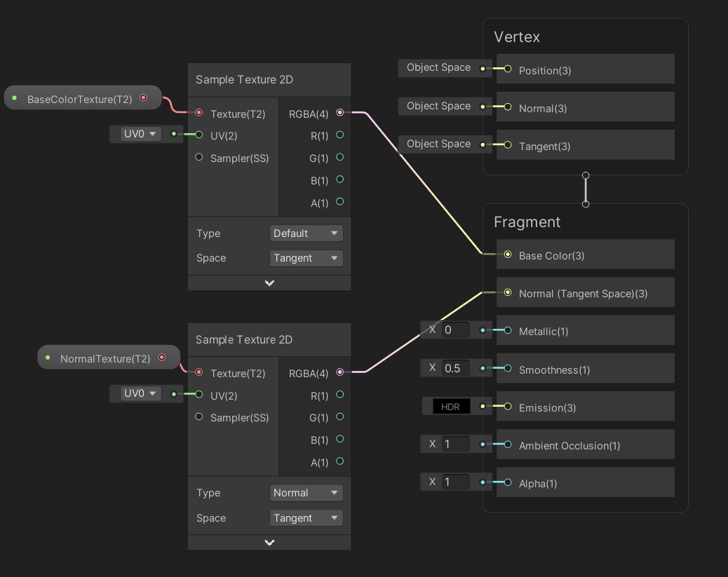This screenshot has width=728, height=577.
Task: Click the Smoothness(1) input port
Action: 508,368
